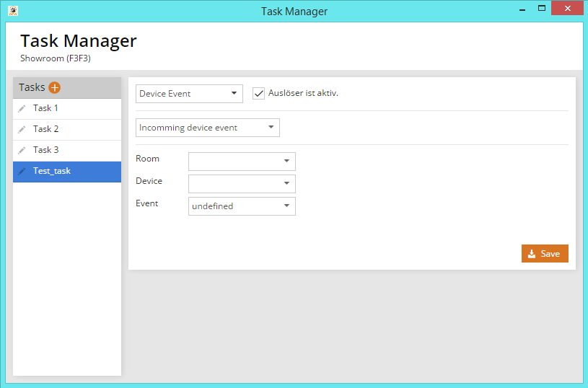Select Task 1 in the task list
Screen dimensions: 588x388
(45, 108)
